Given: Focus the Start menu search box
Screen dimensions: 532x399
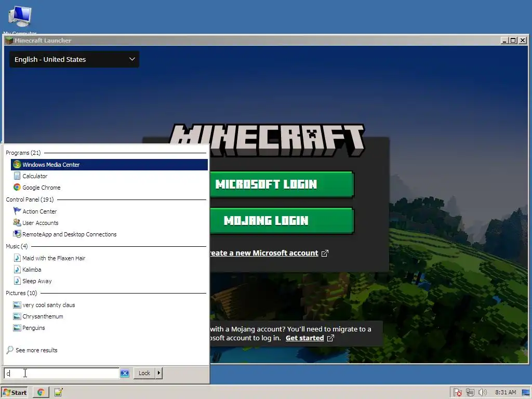Looking at the screenshot, I should 62,373.
